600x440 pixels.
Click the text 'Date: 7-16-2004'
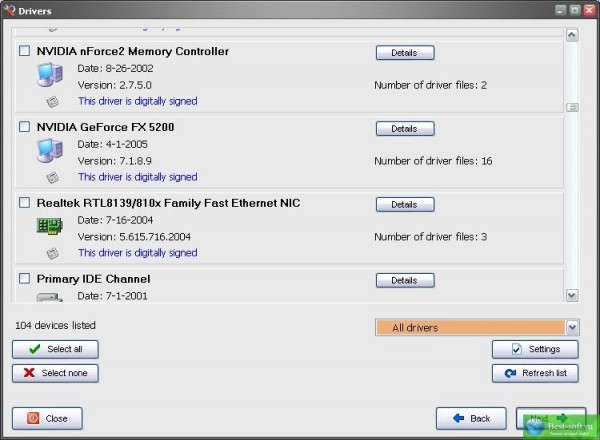tap(115, 220)
